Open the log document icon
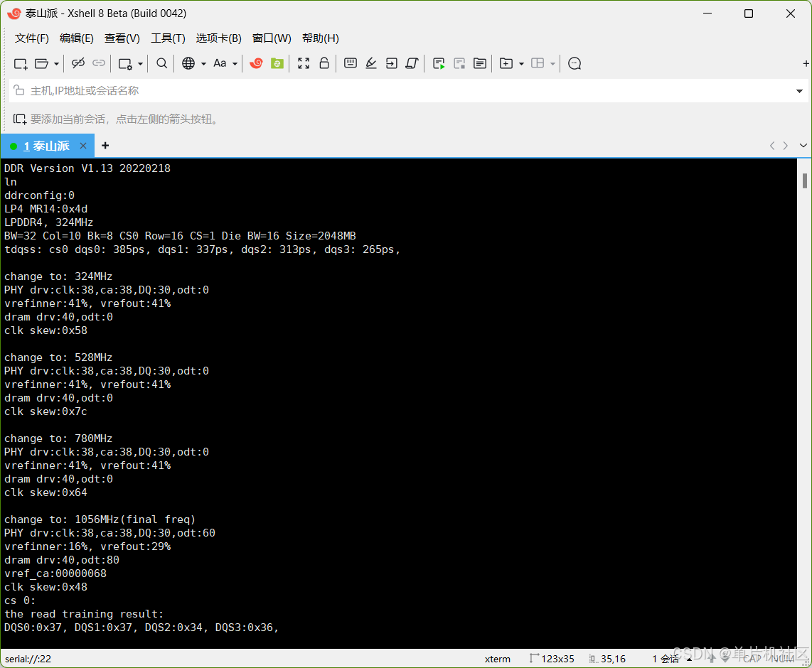 coord(480,64)
